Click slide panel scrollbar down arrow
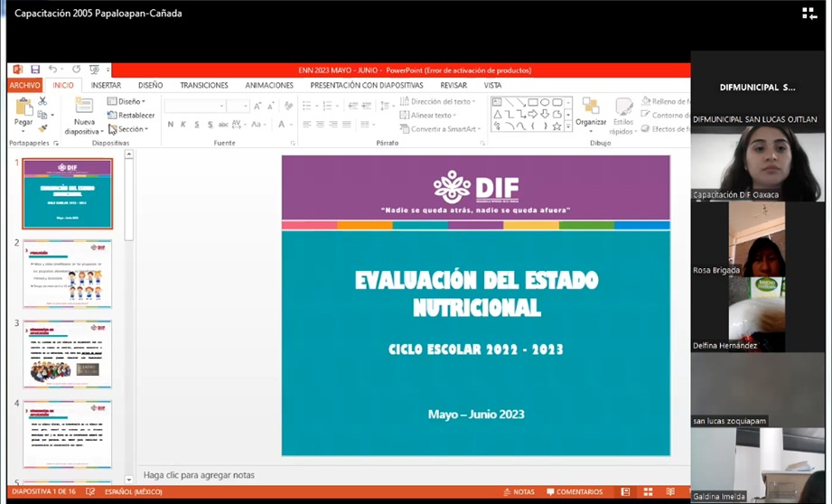This screenshot has width=832, height=504. point(128,479)
